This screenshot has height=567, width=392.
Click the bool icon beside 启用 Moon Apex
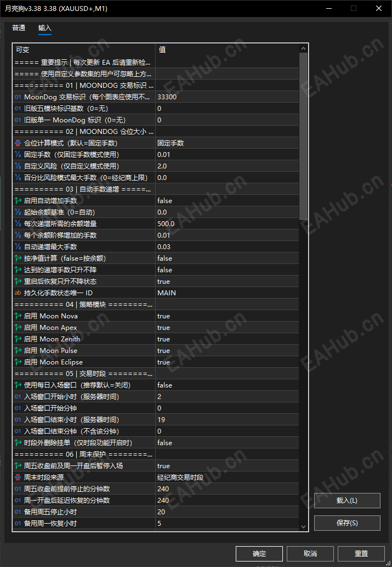pyautogui.click(x=18, y=328)
